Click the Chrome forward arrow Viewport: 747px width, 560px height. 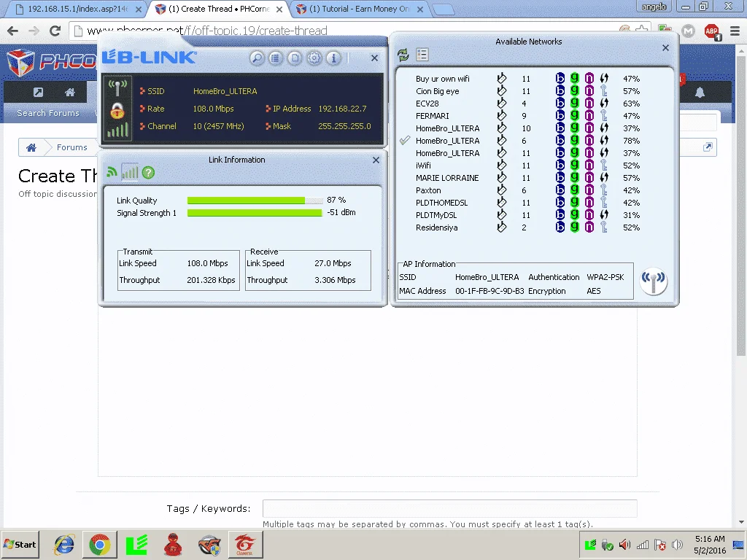34,31
